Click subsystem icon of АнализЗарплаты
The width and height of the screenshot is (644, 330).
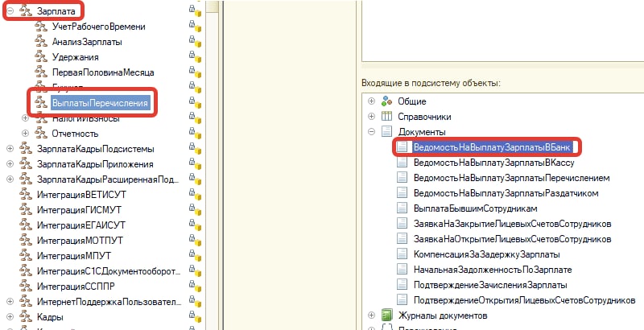coord(41,42)
